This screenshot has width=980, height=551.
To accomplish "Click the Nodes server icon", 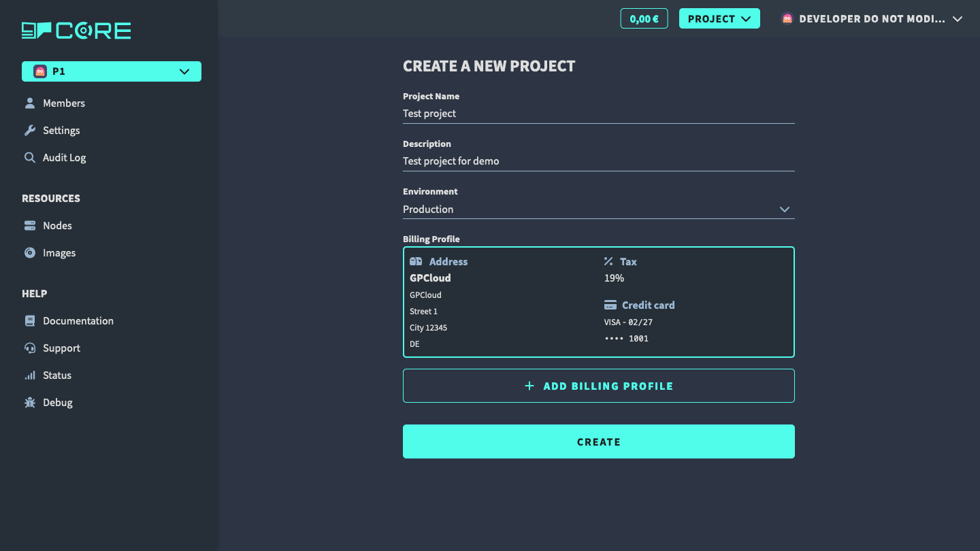I will 30,226.
